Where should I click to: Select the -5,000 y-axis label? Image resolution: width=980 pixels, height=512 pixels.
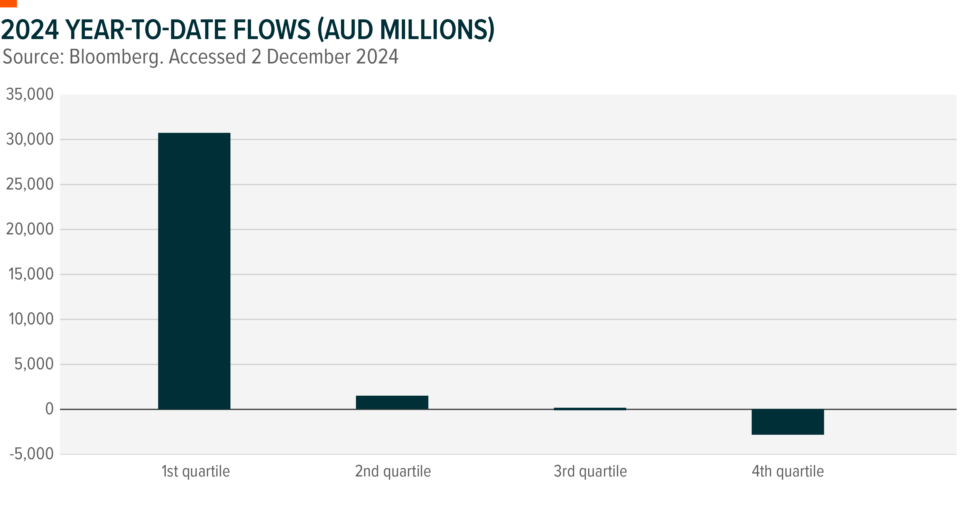[31, 454]
